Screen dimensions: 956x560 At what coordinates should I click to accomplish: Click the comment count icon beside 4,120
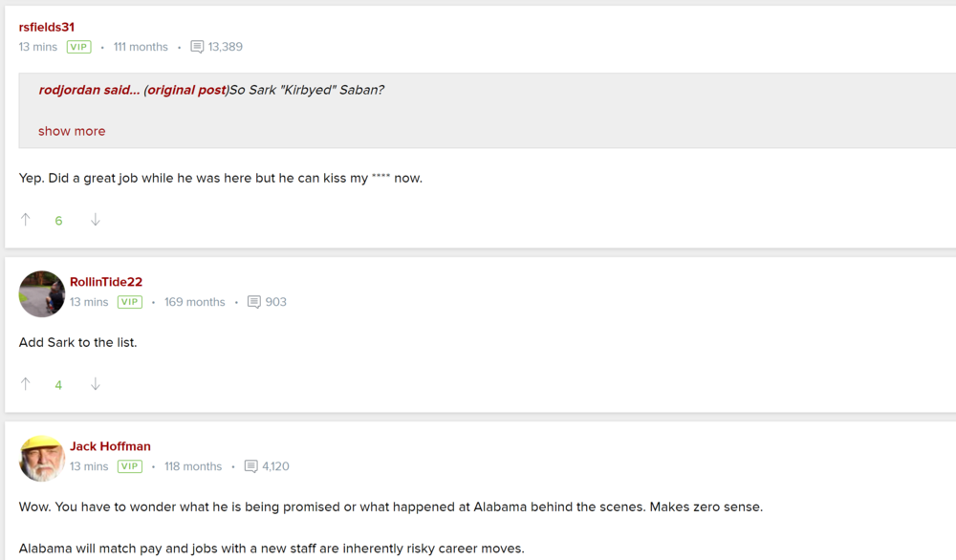pos(250,466)
